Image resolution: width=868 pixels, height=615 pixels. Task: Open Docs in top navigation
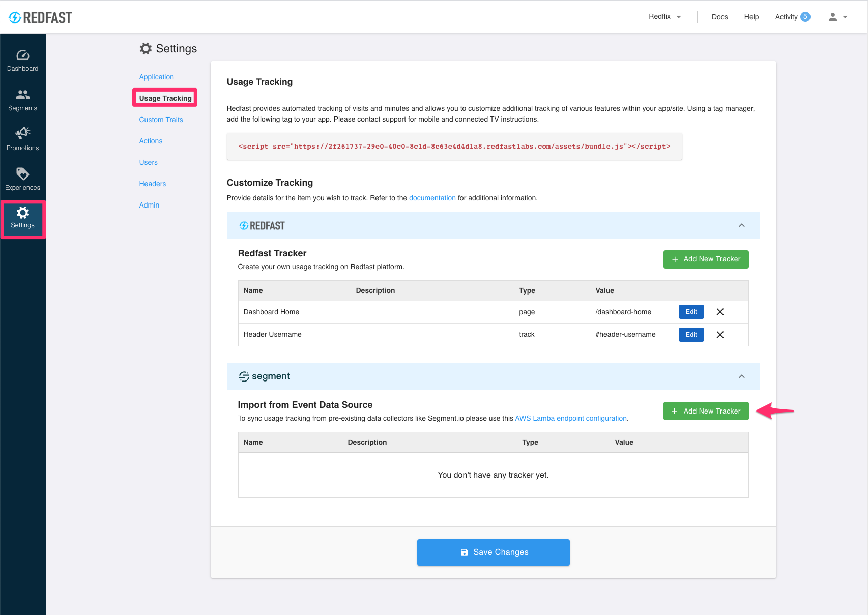(x=719, y=17)
